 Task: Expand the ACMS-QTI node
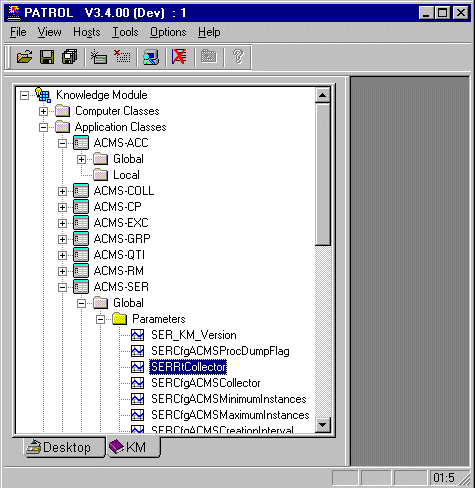tap(62, 255)
